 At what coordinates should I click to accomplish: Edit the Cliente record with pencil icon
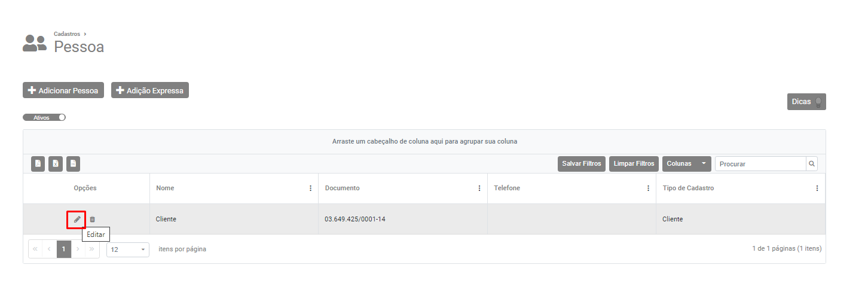pyautogui.click(x=77, y=220)
